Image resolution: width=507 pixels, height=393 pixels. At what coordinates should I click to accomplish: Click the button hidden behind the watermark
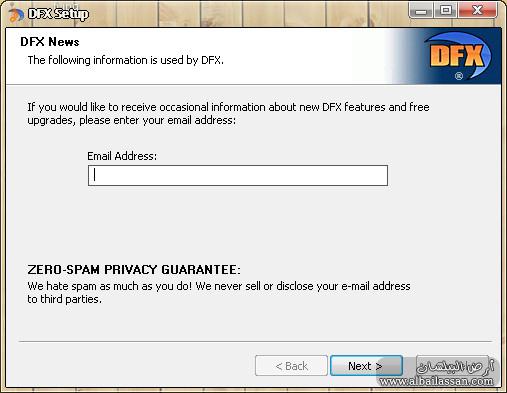(452, 366)
